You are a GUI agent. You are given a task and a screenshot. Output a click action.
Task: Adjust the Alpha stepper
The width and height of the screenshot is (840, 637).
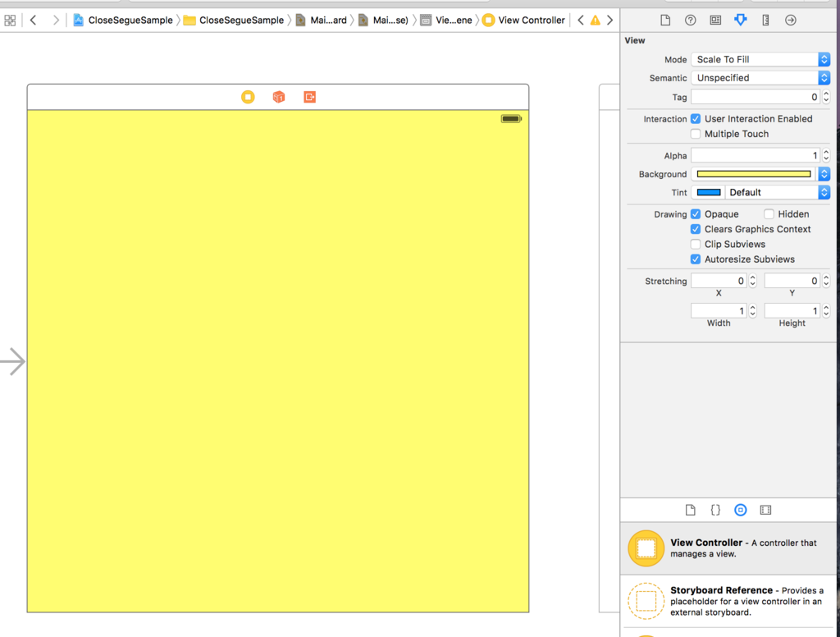coord(826,155)
